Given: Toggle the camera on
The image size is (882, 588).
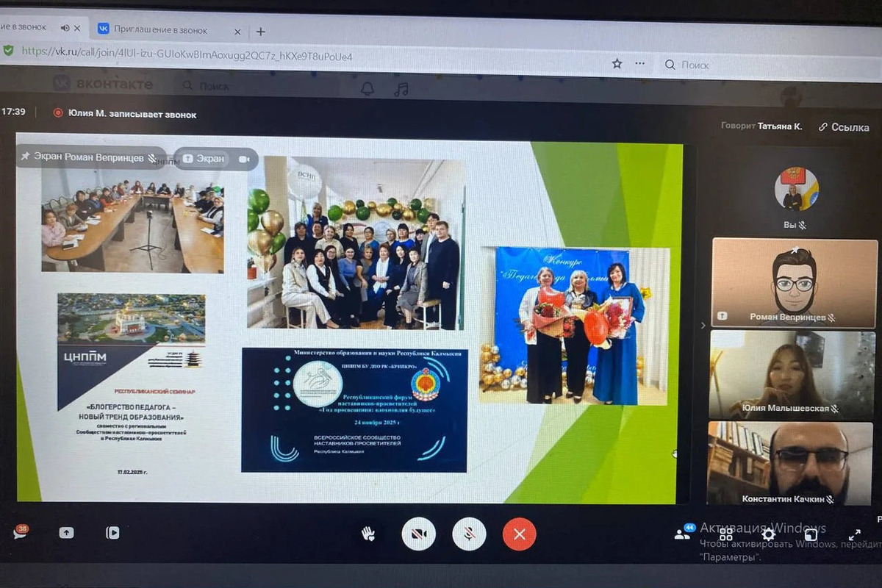Looking at the screenshot, I should click(x=418, y=534).
